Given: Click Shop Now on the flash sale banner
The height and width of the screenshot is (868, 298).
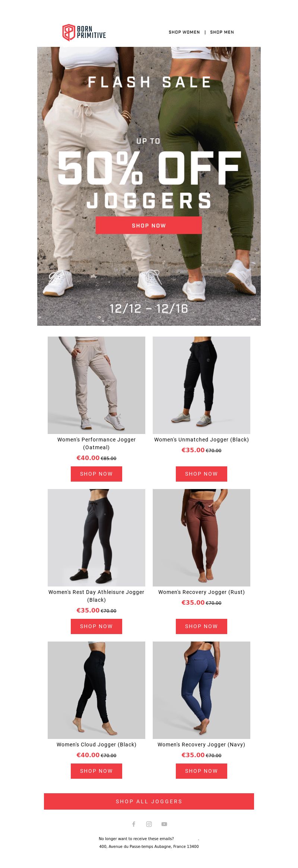Looking at the screenshot, I should click(x=149, y=225).
